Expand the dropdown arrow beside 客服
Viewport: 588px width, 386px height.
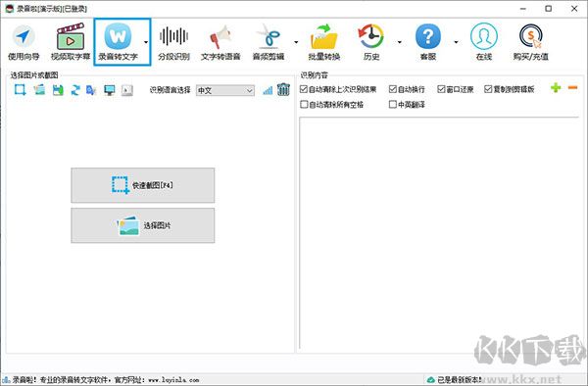tap(456, 42)
